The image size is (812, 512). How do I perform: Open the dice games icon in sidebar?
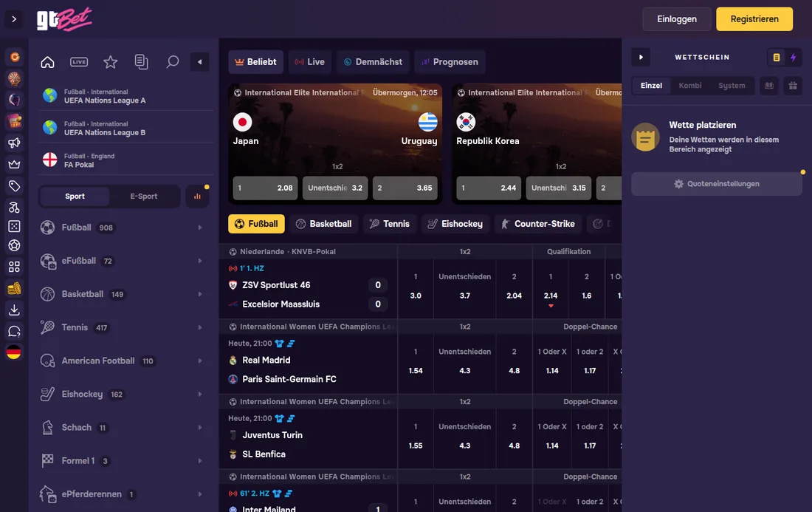(x=14, y=227)
